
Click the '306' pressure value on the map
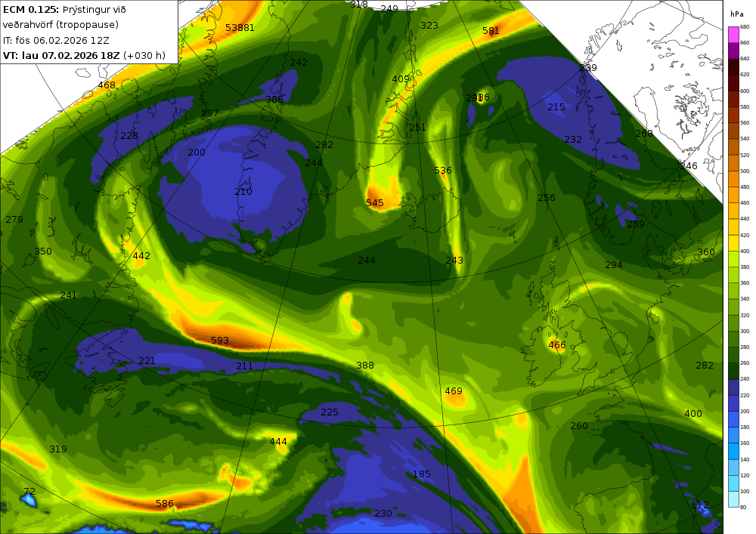(x=274, y=100)
